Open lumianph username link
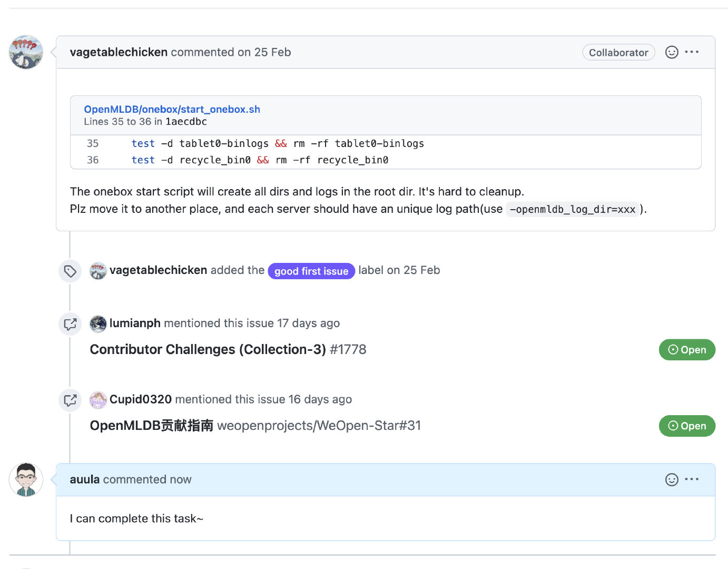This screenshot has height=569, width=728. pos(135,323)
